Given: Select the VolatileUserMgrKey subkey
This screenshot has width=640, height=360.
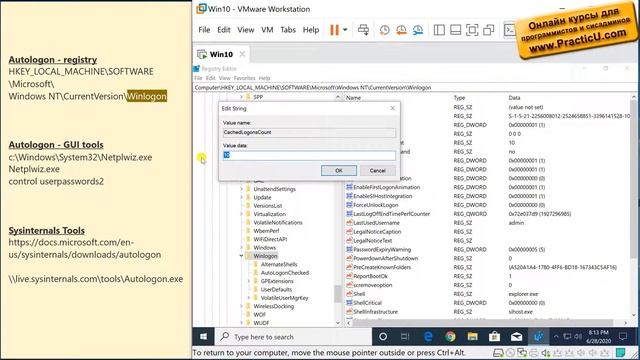Looking at the screenshot, I should click(284, 298).
